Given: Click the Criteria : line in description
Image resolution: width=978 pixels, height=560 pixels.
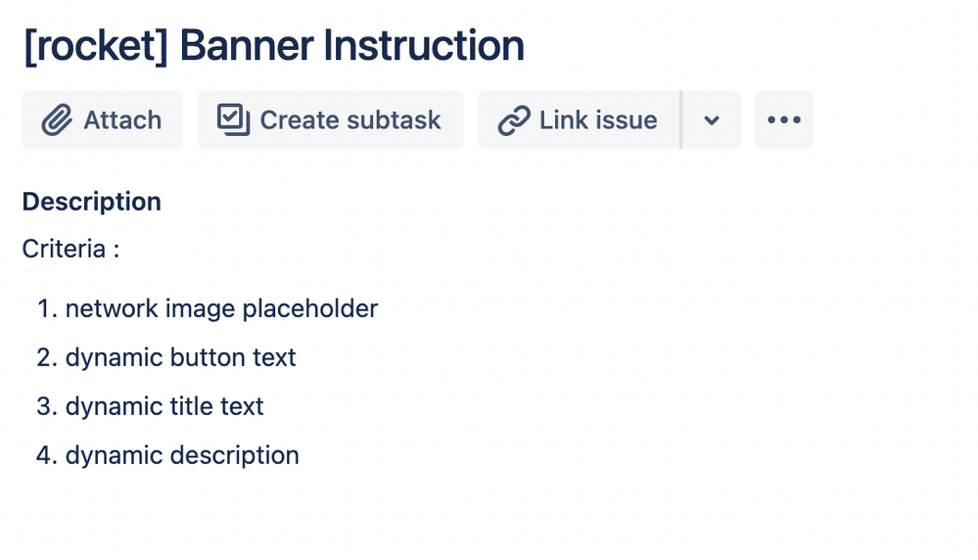Looking at the screenshot, I should click(x=70, y=249).
